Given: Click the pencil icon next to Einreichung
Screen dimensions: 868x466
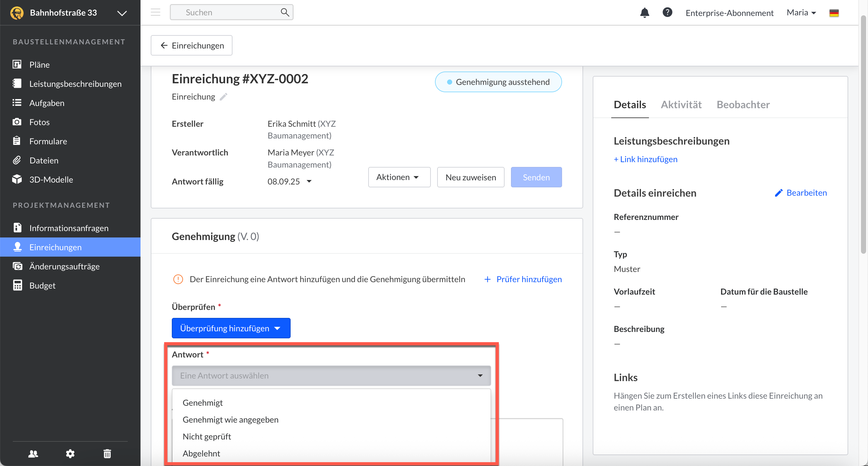Looking at the screenshot, I should tap(224, 97).
